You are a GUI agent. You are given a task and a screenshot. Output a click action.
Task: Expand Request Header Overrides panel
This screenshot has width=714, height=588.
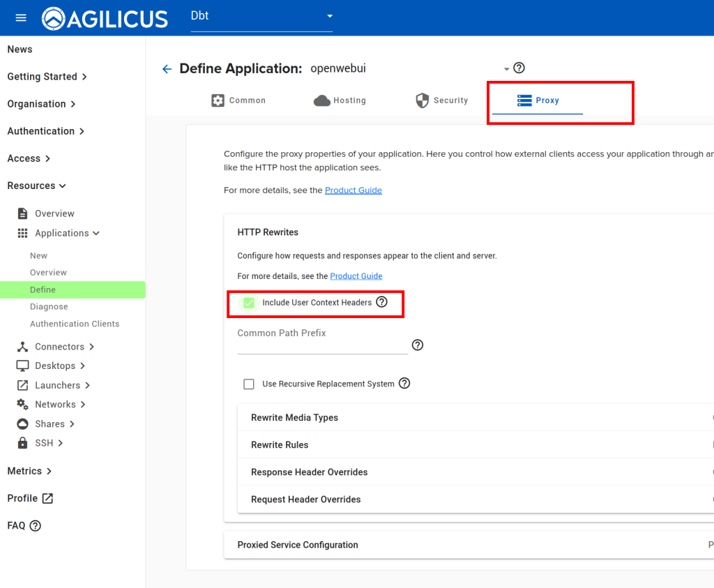point(476,499)
